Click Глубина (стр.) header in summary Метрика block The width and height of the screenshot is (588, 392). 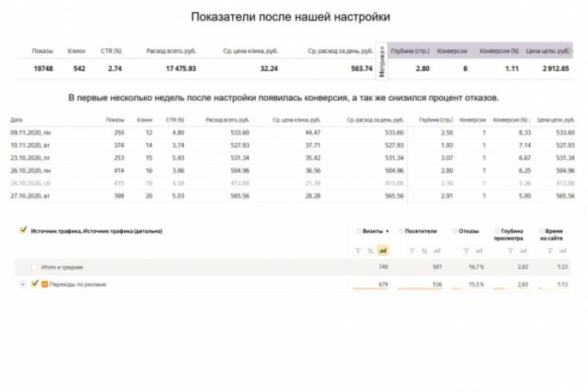point(410,51)
